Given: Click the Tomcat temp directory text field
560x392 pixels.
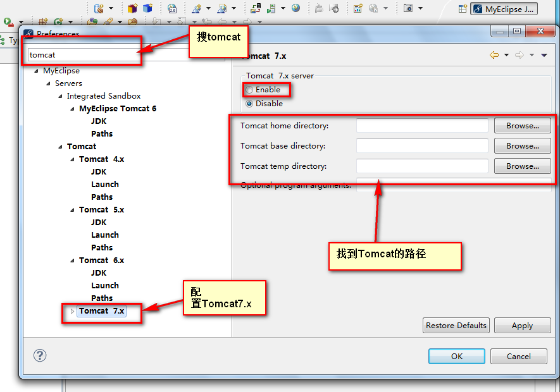Looking at the screenshot, I should tap(422, 166).
